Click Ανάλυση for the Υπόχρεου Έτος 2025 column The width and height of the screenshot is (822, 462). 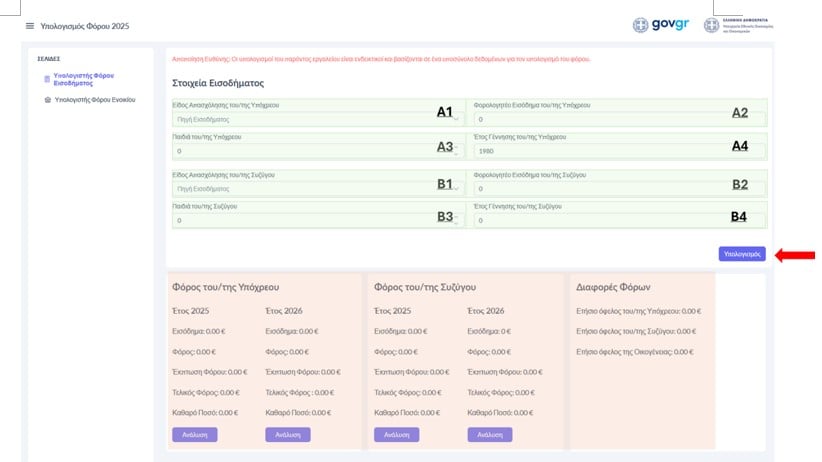pyautogui.click(x=195, y=435)
